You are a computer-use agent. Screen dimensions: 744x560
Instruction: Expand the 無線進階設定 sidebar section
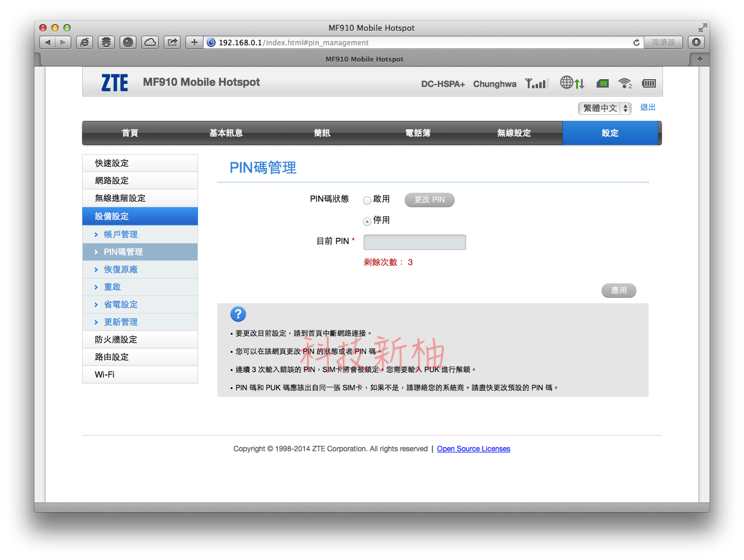click(140, 198)
